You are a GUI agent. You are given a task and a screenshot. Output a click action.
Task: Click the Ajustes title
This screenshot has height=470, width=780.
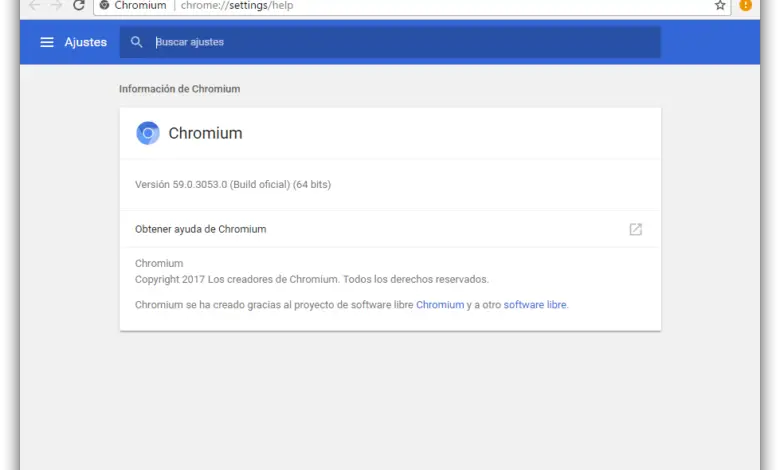click(86, 42)
